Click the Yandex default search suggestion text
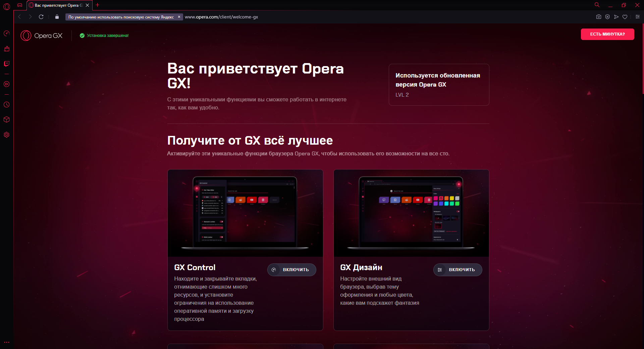The width and height of the screenshot is (644, 349). [121, 17]
